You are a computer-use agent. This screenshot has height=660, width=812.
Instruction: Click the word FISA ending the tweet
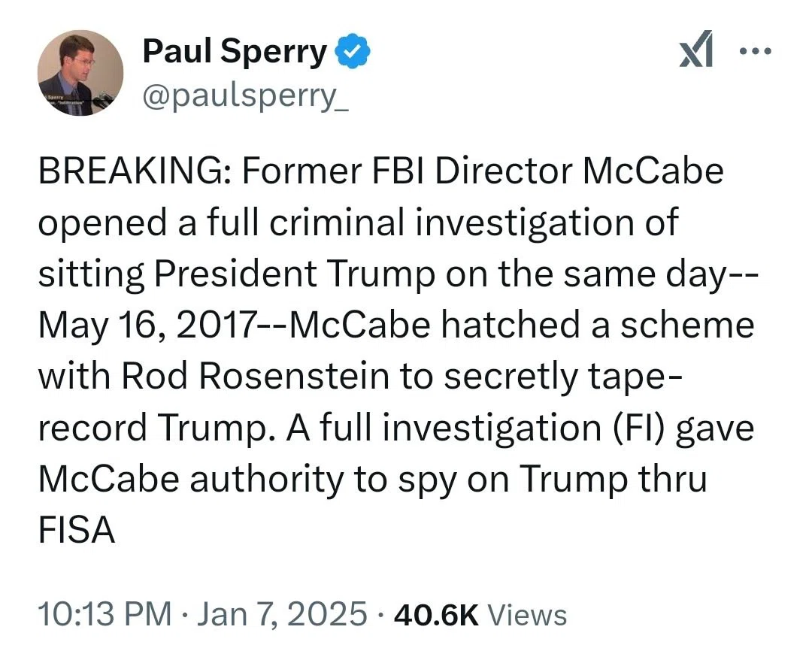click(x=77, y=531)
